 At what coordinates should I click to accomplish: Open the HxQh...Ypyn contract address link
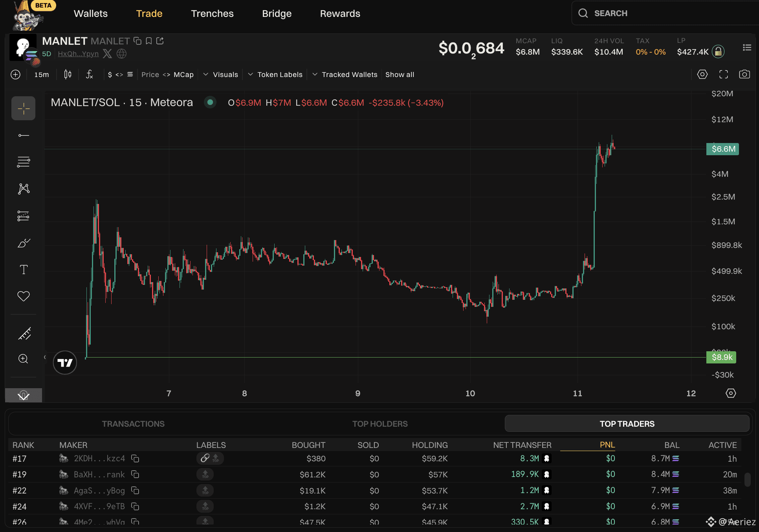point(78,54)
